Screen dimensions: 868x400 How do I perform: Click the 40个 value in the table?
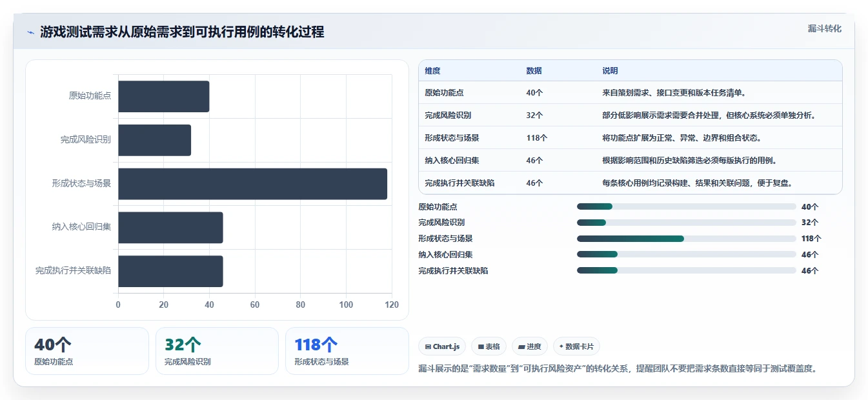534,93
